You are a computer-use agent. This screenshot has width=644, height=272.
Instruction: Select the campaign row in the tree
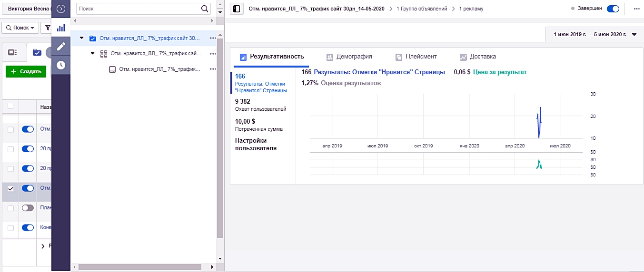click(143, 38)
